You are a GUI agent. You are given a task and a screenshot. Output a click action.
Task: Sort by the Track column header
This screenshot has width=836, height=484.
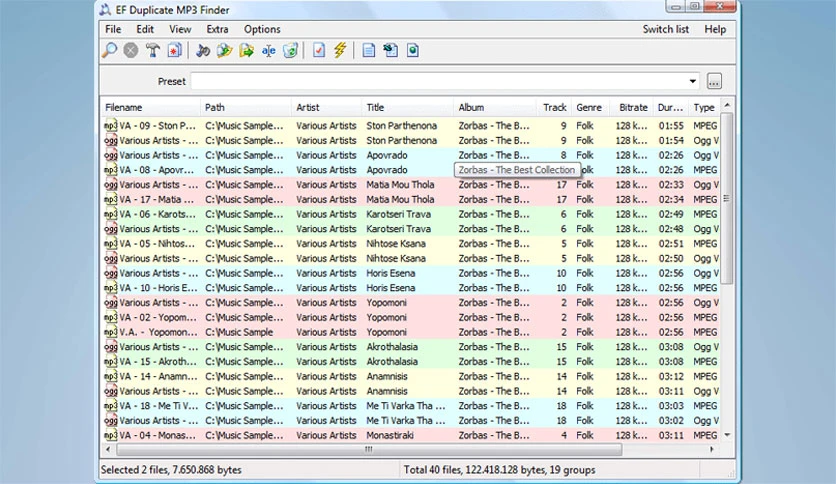pyautogui.click(x=552, y=107)
